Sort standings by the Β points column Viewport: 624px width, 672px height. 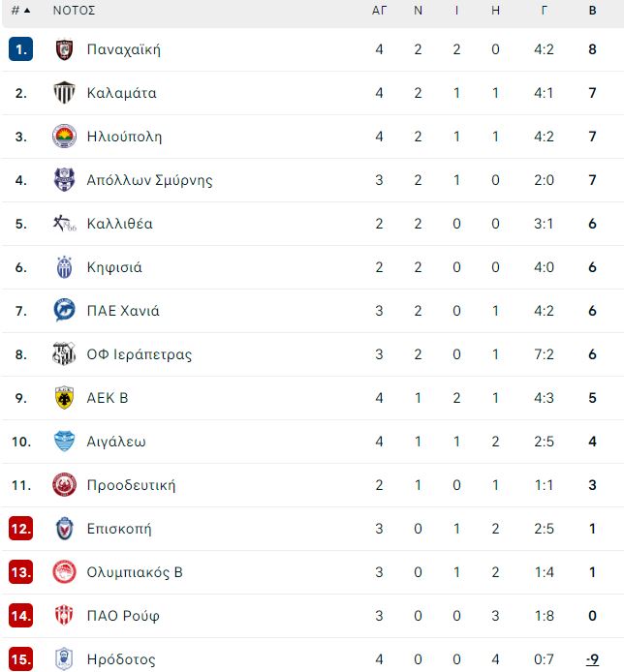592,11
